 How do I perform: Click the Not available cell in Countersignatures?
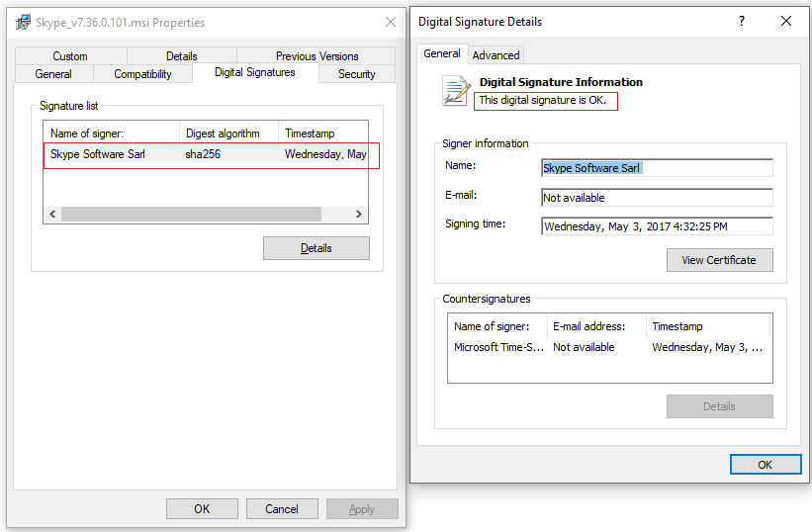(584, 347)
